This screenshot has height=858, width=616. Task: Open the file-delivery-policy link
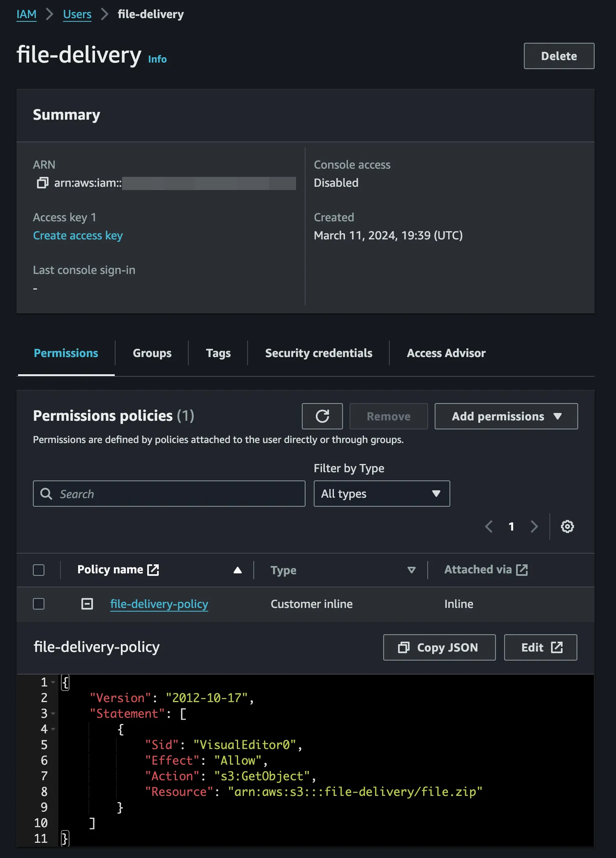(159, 604)
